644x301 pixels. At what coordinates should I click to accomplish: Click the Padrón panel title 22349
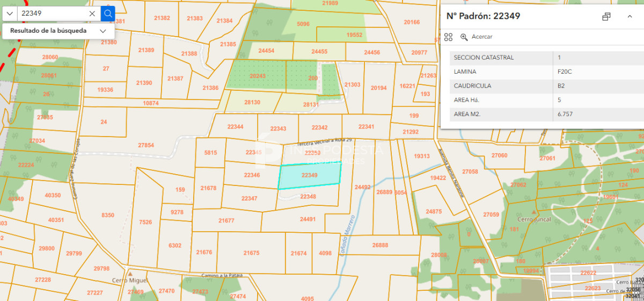click(x=483, y=16)
